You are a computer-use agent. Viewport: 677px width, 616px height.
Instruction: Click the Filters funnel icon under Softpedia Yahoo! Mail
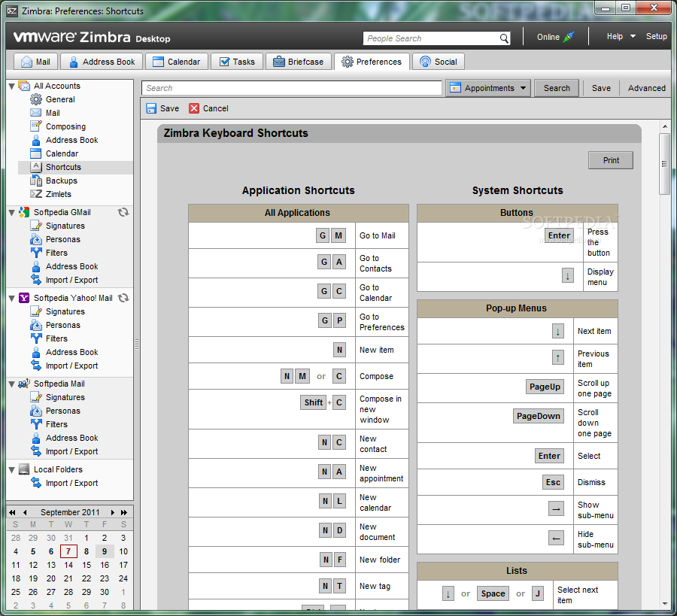point(36,338)
